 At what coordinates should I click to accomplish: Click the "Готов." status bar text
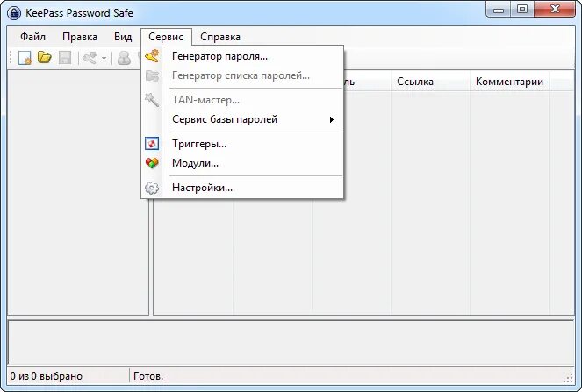coord(148,376)
